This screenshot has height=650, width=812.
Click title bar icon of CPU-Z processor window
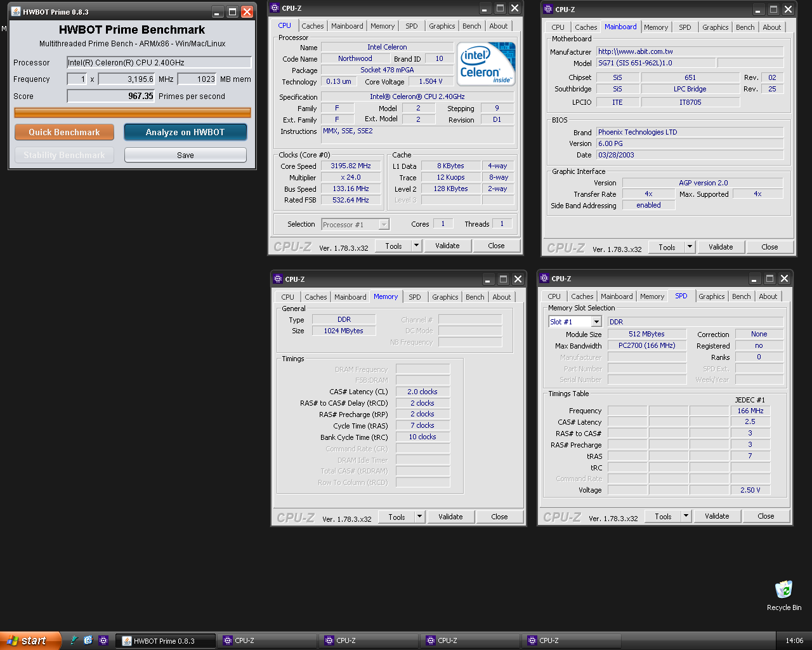(275, 8)
